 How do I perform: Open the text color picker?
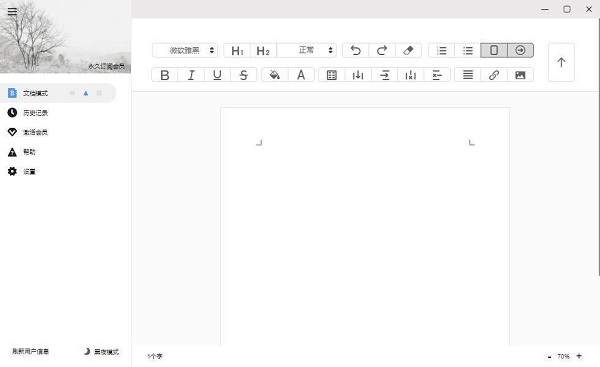tap(301, 75)
